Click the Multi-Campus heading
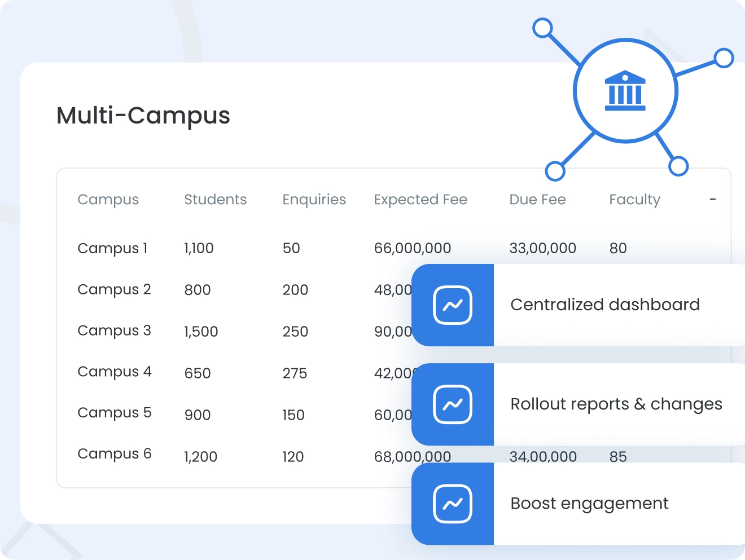The width and height of the screenshot is (745, 560). [x=143, y=116]
